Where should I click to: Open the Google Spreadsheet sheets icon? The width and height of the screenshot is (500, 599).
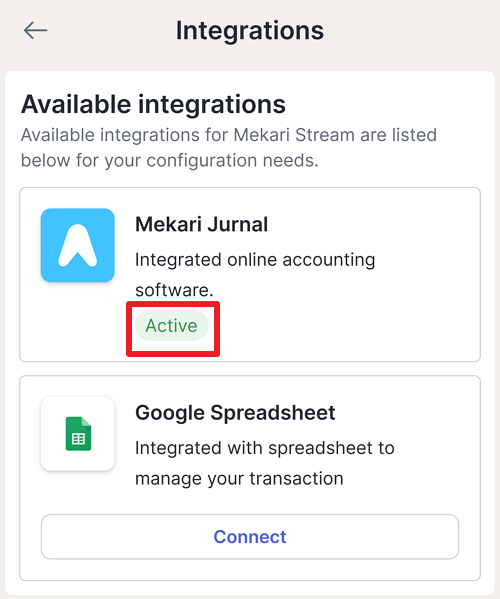pos(78,434)
